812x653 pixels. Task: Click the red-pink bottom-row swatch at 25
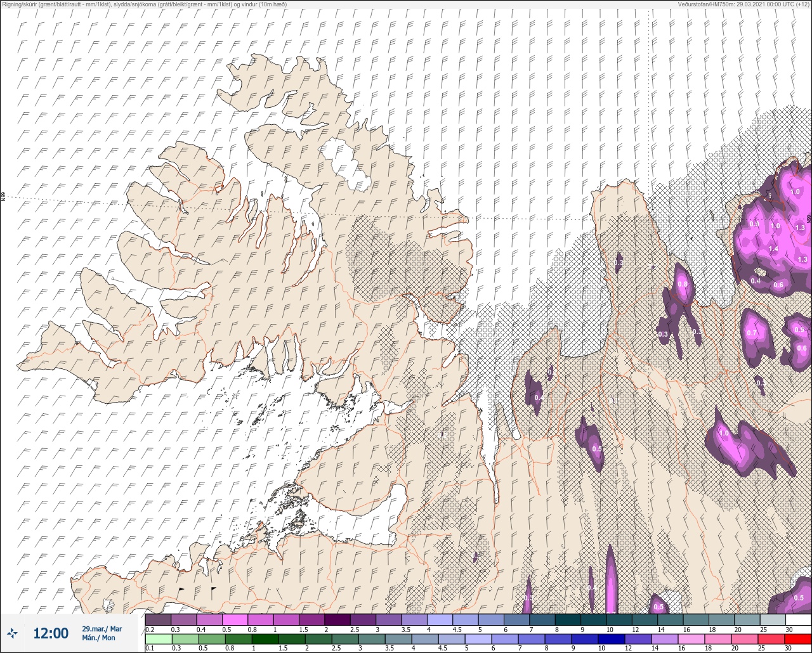[x=773, y=638]
